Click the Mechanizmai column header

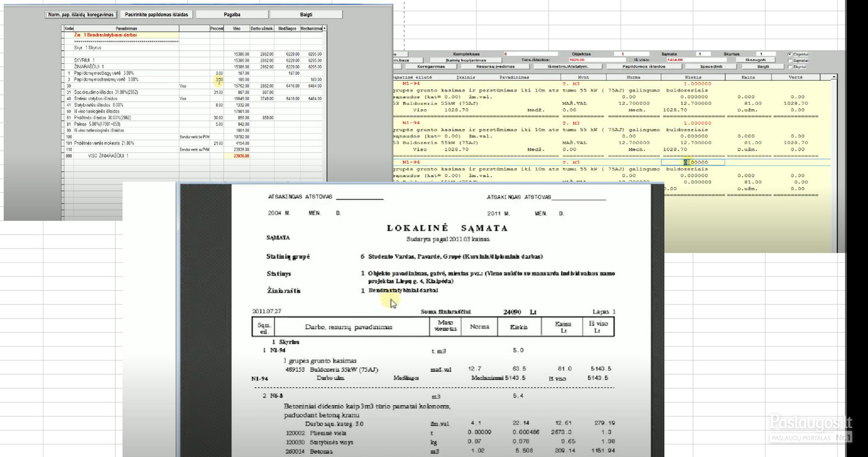[x=310, y=28]
